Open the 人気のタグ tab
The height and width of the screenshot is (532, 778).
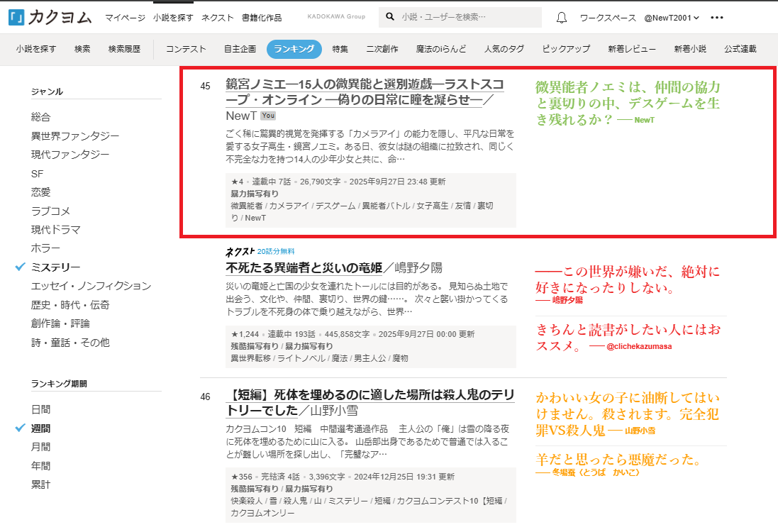(504, 49)
